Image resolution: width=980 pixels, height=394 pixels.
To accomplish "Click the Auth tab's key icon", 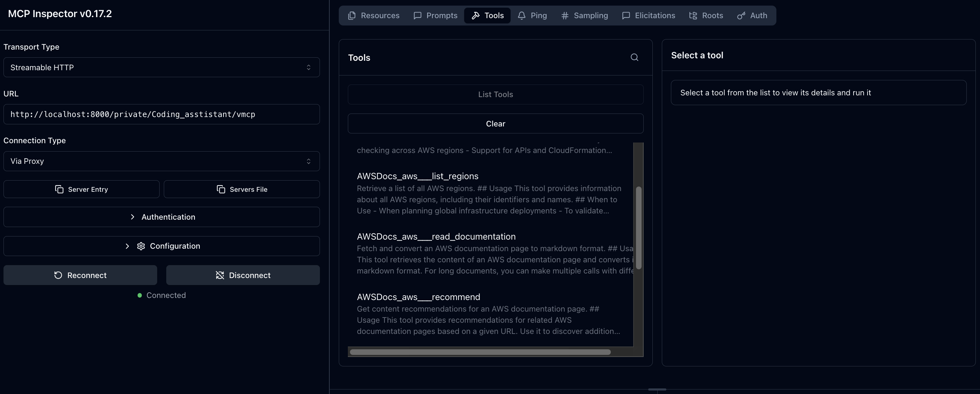I will point(741,16).
